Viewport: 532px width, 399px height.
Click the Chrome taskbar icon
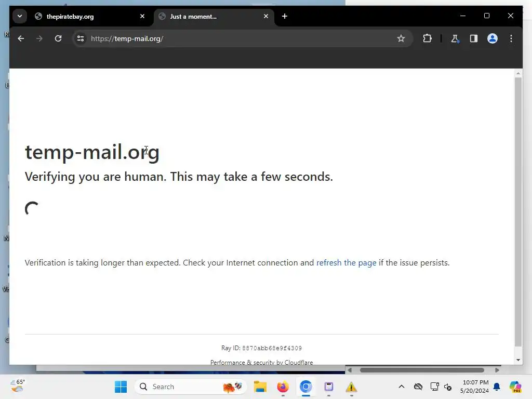[305, 387]
